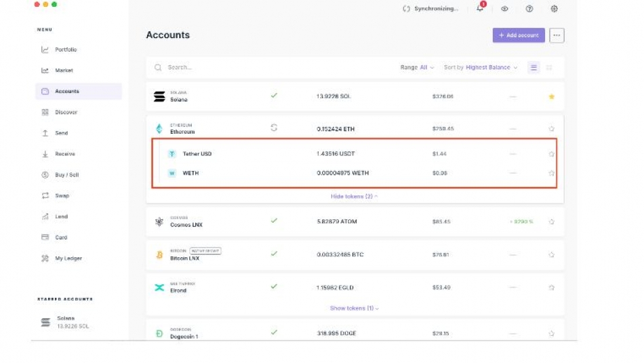Click the Accounts page heading
Screen dimensions: 644x363
168,35
